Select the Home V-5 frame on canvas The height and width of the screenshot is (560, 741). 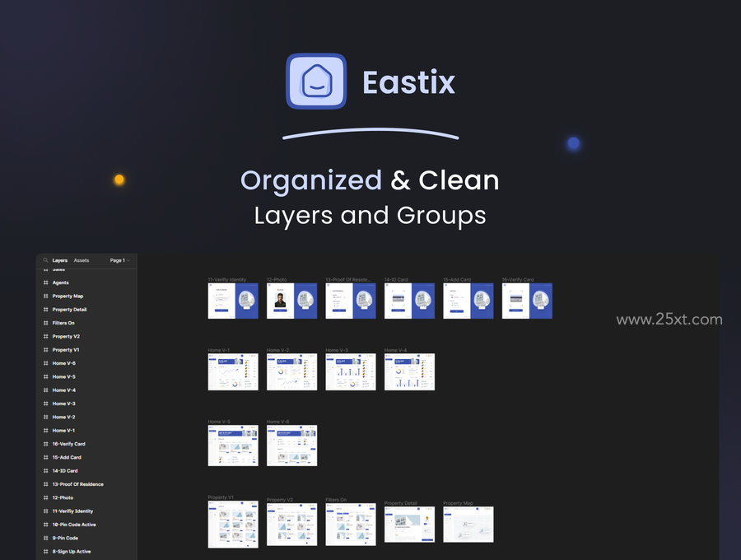point(233,446)
